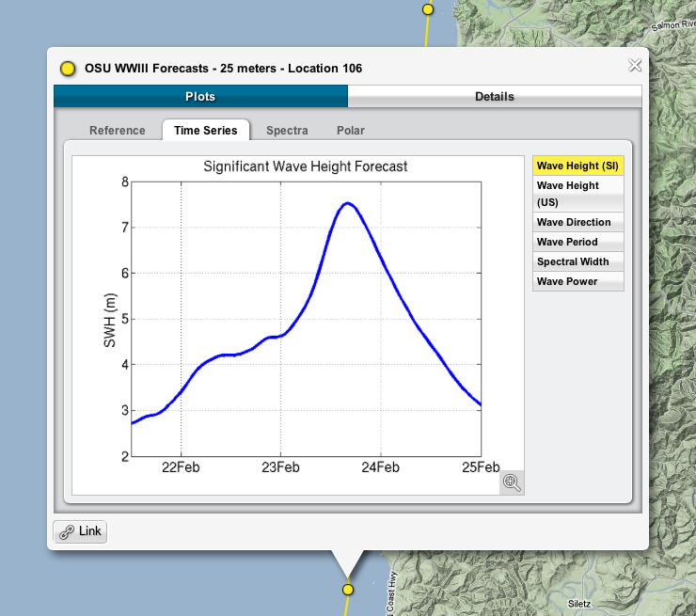Choose Wave Height (US) units option
Screen dimensions: 696x616
coord(577,194)
